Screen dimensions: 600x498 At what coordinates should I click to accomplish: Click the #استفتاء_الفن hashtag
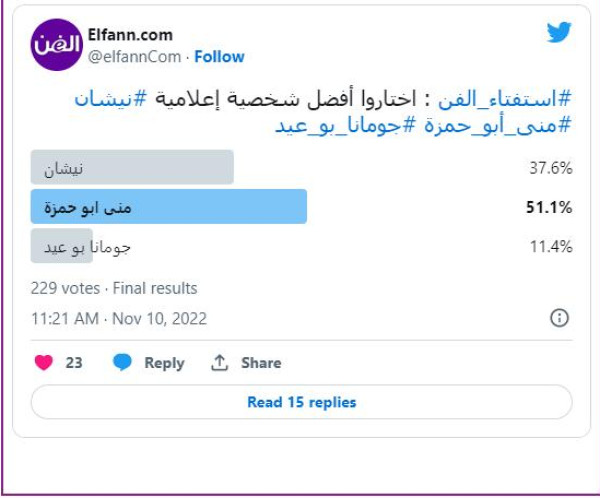507,100
